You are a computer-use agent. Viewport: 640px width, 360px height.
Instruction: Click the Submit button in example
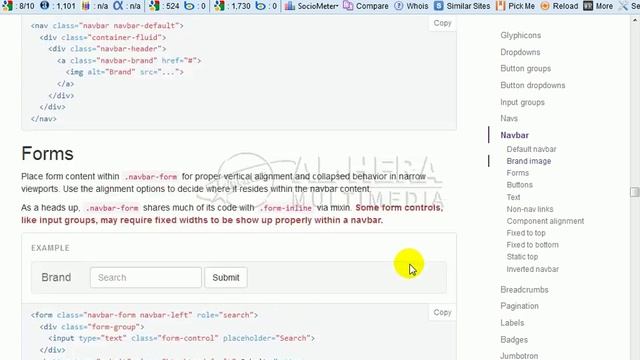[226, 278]
